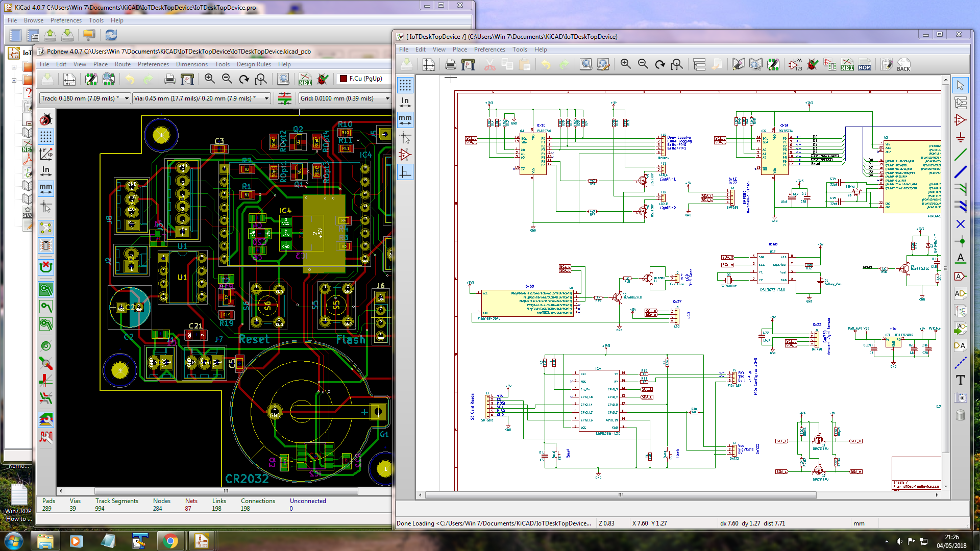Open library editor in Eeschema toolbar

(738, 64)
